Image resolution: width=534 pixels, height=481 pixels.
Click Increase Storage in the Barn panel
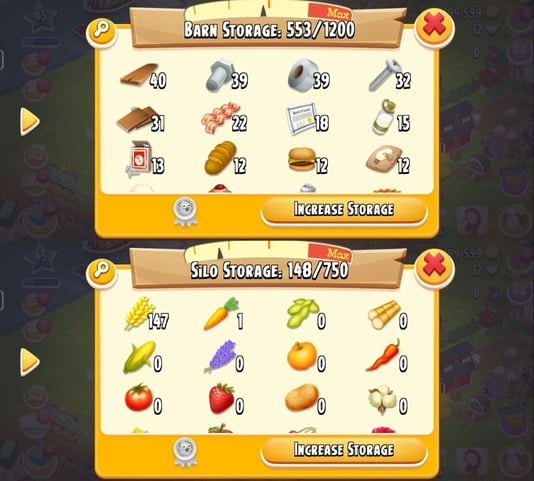pos(344,210)
